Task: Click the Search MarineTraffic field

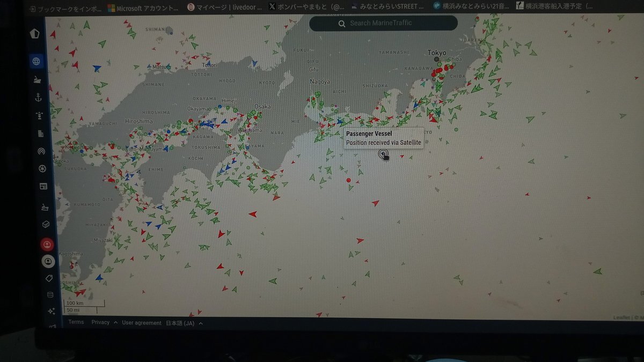Action: tap(383, 23)
